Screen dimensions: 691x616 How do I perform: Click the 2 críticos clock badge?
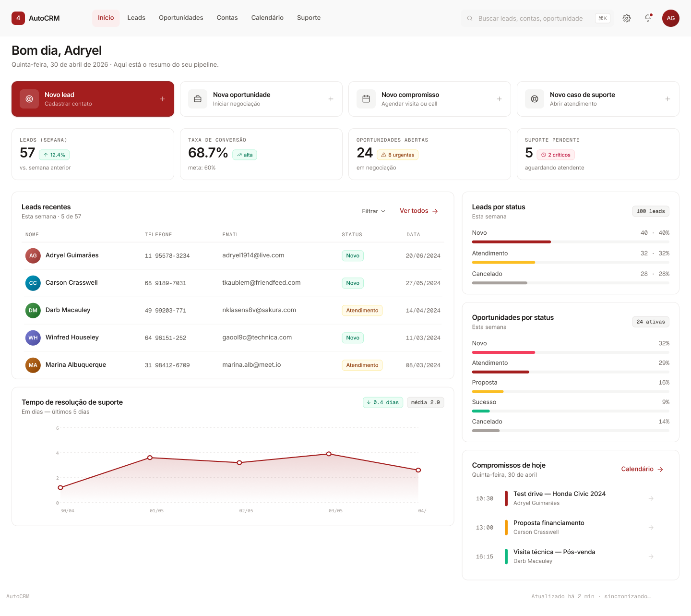556,155
